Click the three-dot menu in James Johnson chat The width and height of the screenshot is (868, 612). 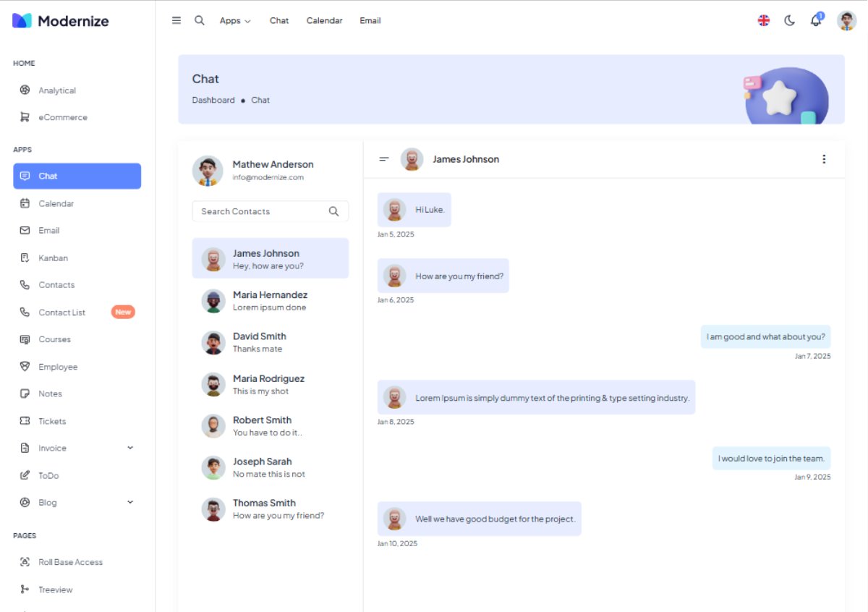[823, 159]
